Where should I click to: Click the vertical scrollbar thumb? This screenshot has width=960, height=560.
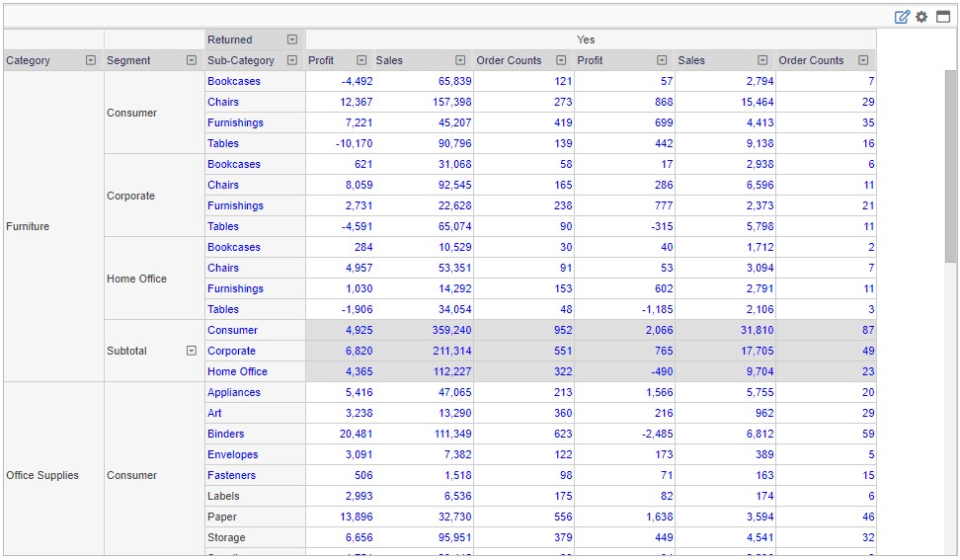coord(950,165)
